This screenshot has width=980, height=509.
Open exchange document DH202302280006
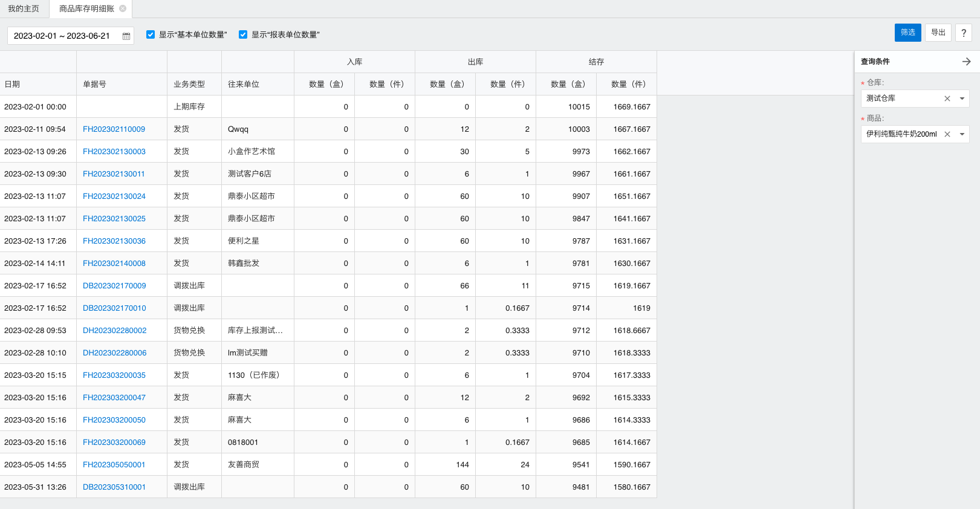tap(114, 353)
